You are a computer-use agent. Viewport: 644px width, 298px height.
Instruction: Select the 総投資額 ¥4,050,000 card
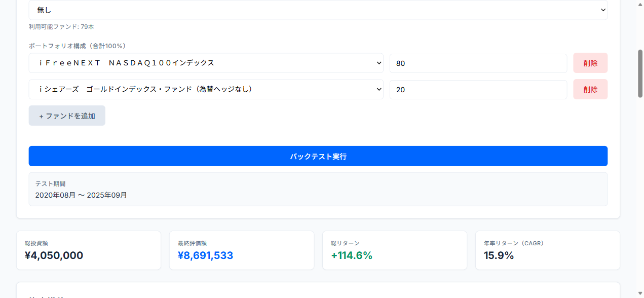(x=89, y=250)
